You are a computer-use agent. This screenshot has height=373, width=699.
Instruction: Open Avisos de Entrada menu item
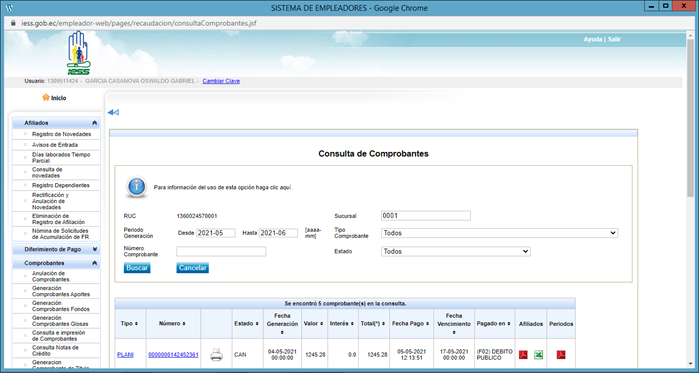[55, 145]
